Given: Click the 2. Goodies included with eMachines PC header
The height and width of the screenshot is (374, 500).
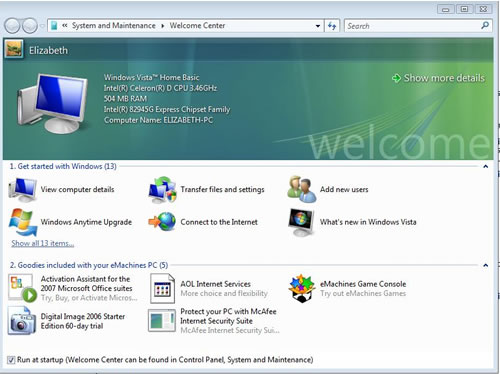Looking at the screenshot, I should click(x=89, y=265).
